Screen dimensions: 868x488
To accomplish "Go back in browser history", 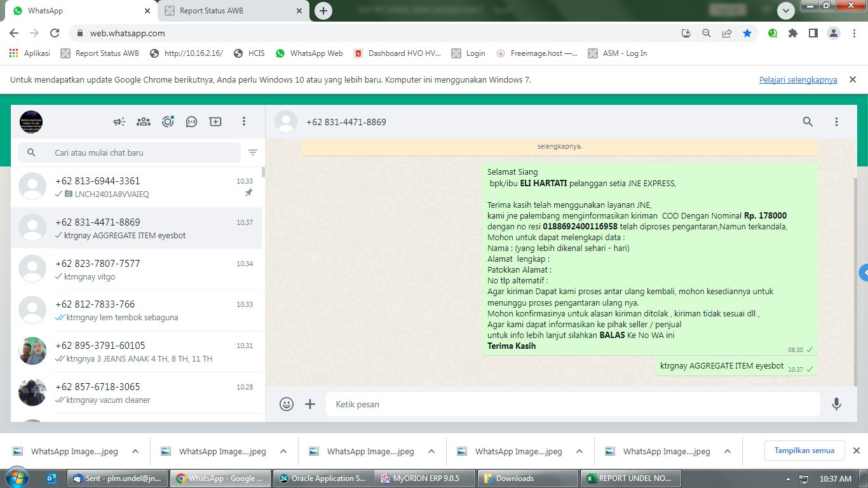I will click(14, 33).
